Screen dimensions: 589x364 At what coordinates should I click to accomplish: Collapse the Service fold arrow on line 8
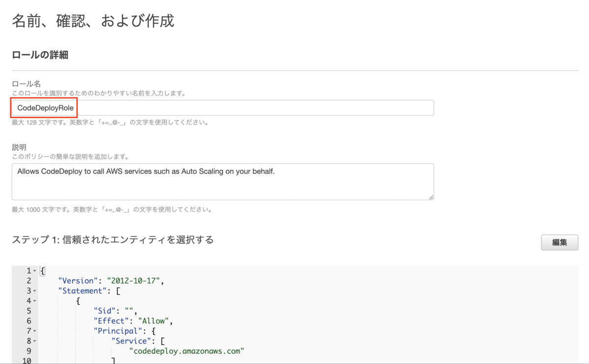click(35, 341)
